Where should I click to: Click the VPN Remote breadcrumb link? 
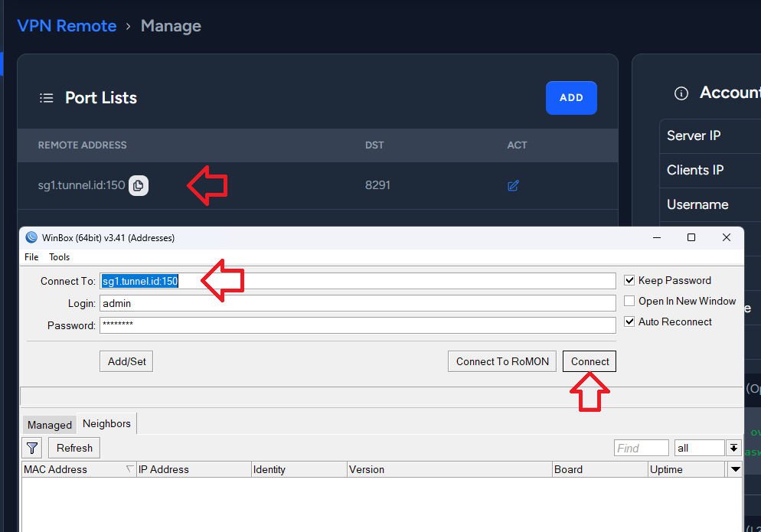point(67,26)
